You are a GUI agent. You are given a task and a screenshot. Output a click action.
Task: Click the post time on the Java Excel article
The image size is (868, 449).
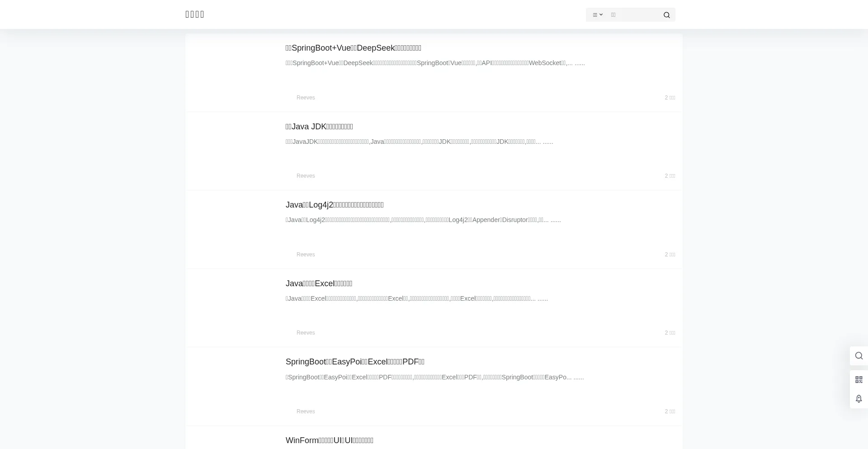pos(670,333)
